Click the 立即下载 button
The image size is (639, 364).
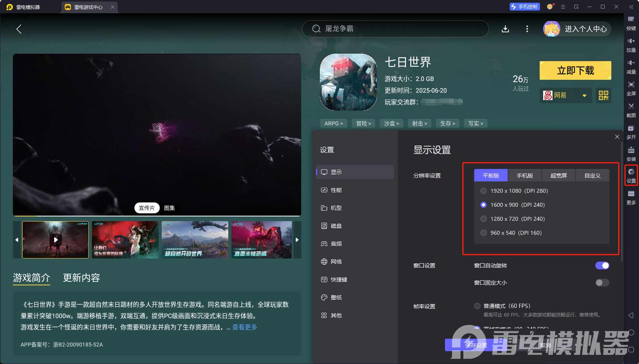(x=575, y=70)
